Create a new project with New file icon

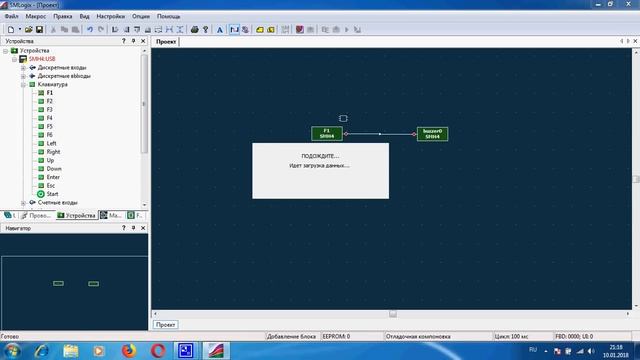point(11,29)
